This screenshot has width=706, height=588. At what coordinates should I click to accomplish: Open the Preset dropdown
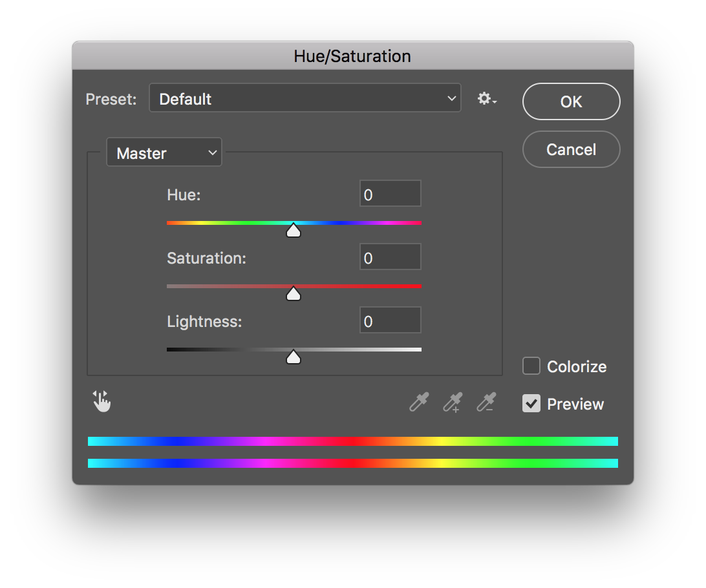point(305,98)
